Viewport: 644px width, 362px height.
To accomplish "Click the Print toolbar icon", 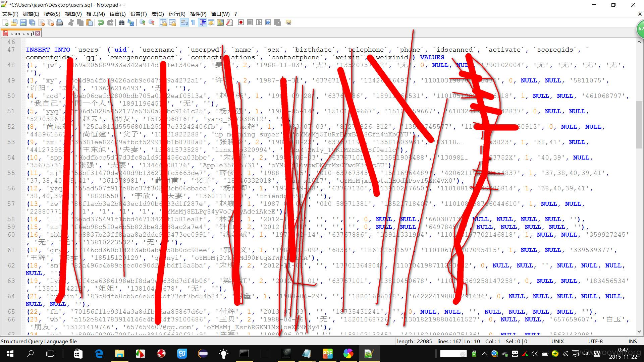I will pyautogui.click(x=59, y=22).
